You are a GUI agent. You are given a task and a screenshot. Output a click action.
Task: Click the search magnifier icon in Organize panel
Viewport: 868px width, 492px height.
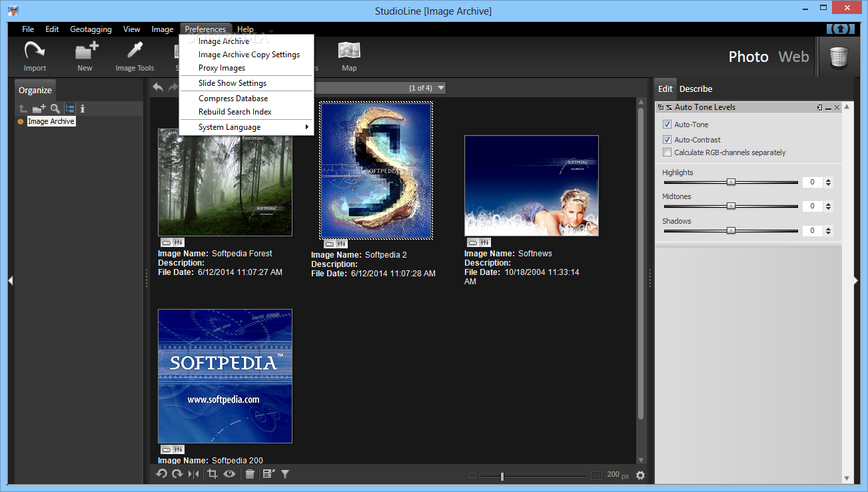55,109
